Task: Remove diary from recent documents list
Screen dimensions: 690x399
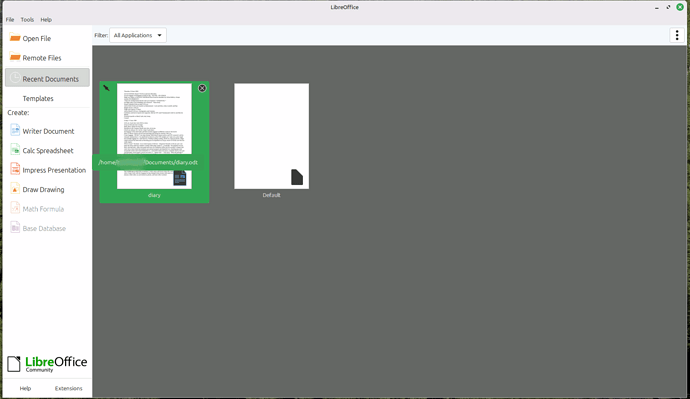Action: tap(202, 88)
